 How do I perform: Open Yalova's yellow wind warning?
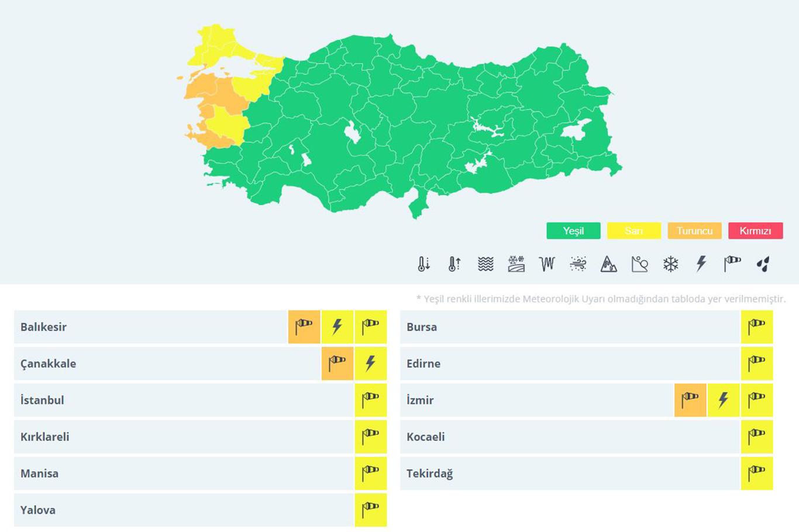tap(371, 510)
